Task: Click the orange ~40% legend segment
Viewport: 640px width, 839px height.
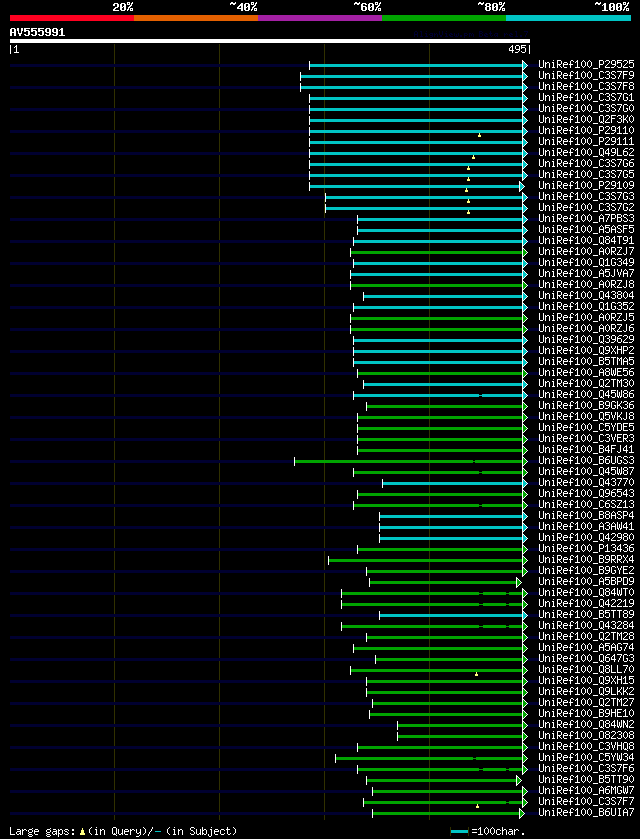Action: (196, 18)
